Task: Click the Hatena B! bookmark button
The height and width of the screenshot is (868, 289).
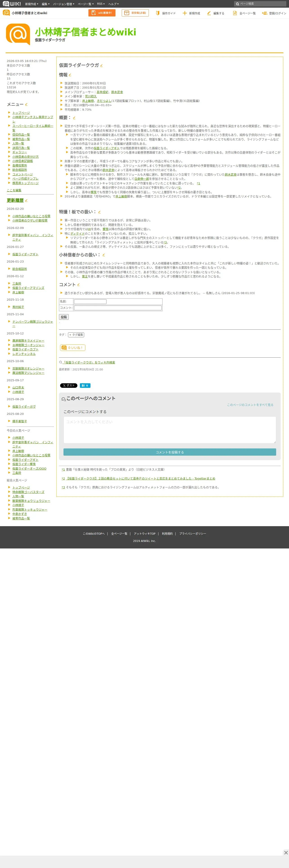Action: pyautogui.click(x=85, y=386)
